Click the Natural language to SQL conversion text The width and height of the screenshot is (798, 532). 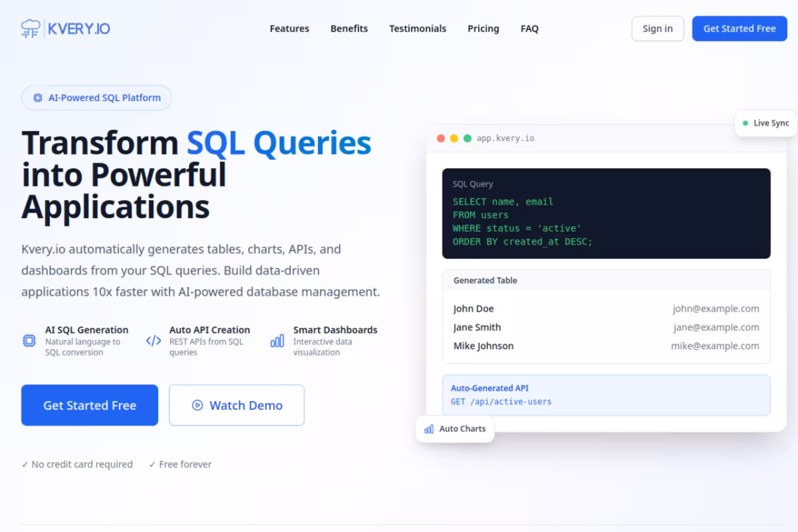[x=82, y=347]
